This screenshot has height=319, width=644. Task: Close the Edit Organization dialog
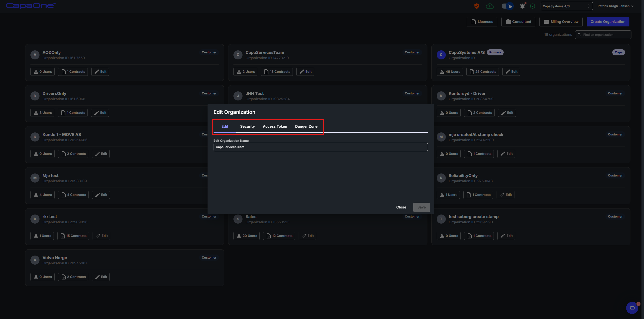(401, 207)
